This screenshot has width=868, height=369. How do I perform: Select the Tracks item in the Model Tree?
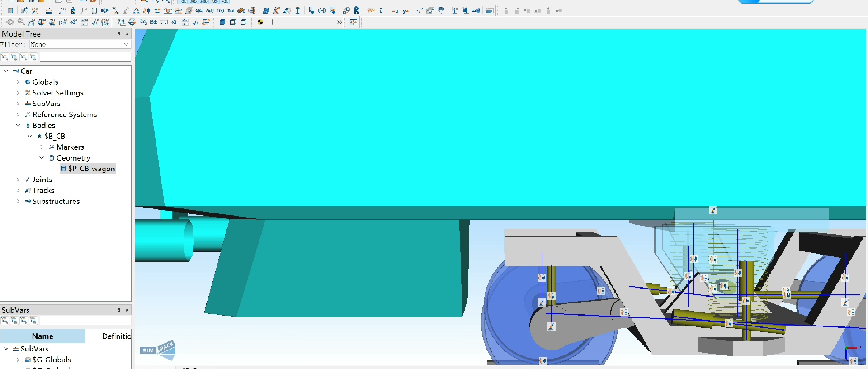coord(43,190)
